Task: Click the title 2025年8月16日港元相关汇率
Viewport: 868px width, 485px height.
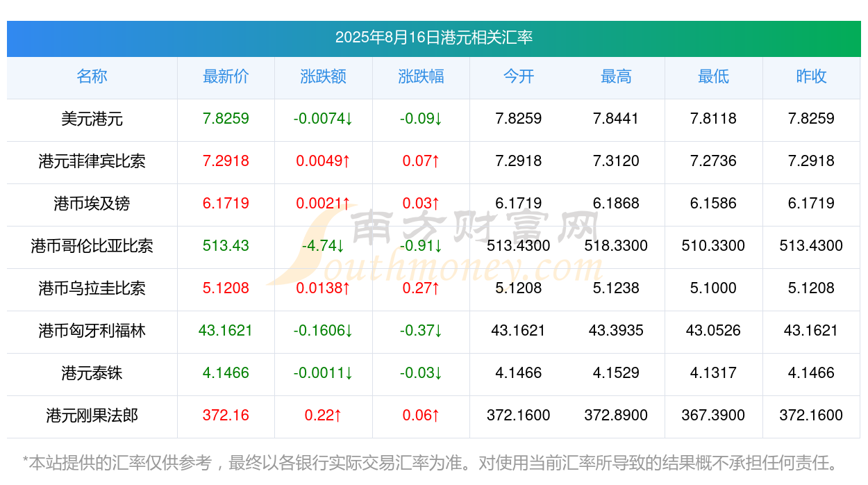Action: tap(434, 38)
